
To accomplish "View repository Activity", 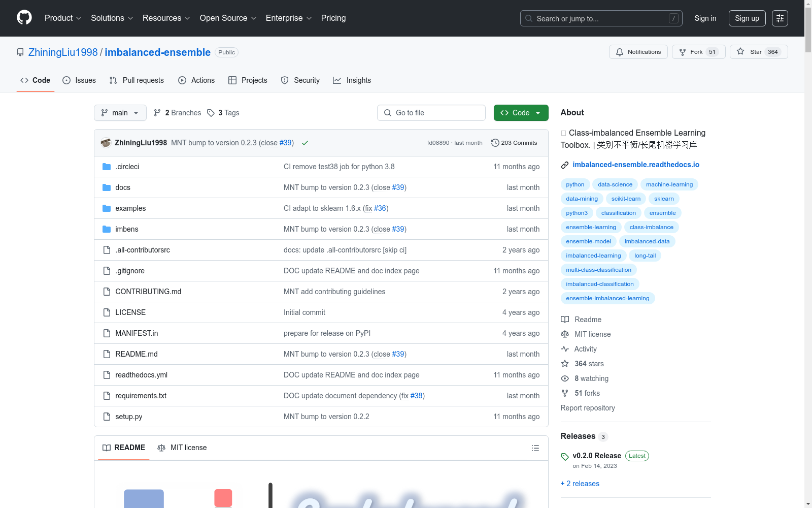I will click(579, 349).
